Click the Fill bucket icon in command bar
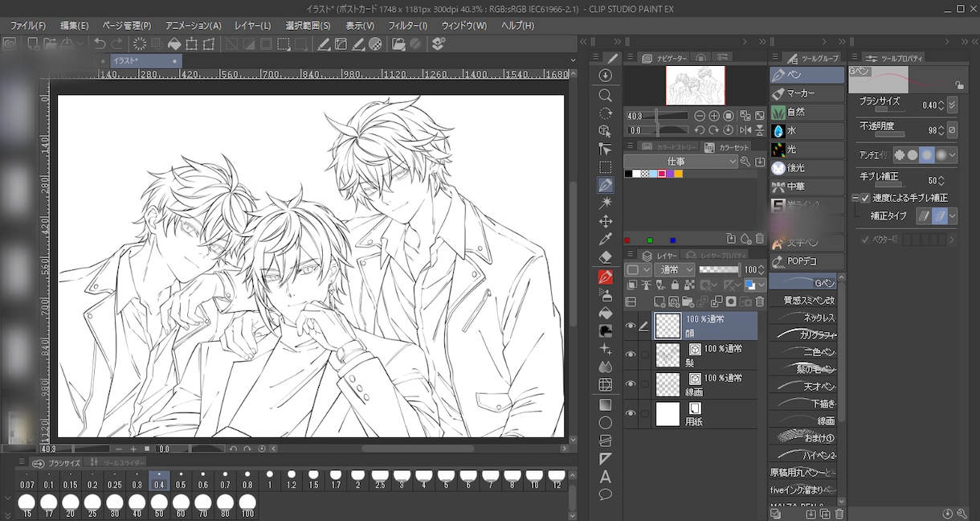 tap(174, 43)
